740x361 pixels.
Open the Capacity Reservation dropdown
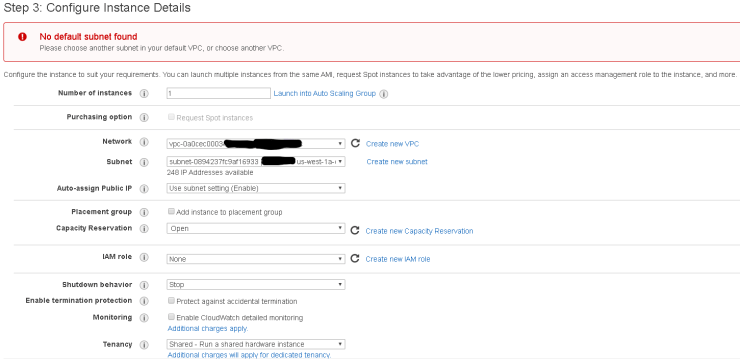click(x=256, y=228)
